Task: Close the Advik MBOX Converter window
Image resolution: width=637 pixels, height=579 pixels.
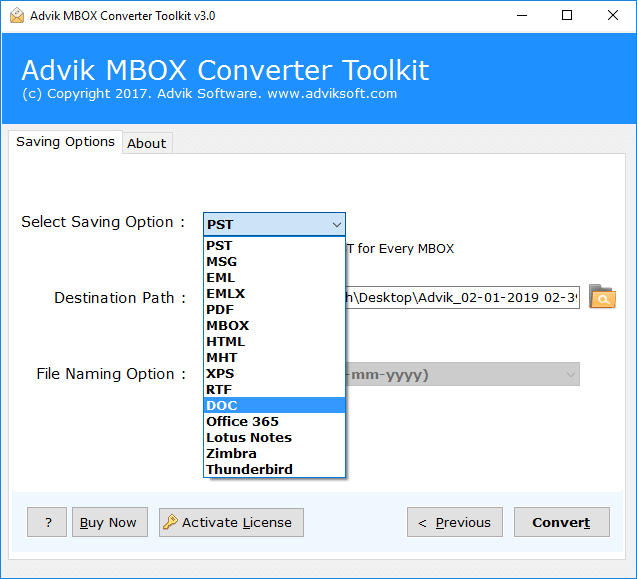Action: [613, 15]
